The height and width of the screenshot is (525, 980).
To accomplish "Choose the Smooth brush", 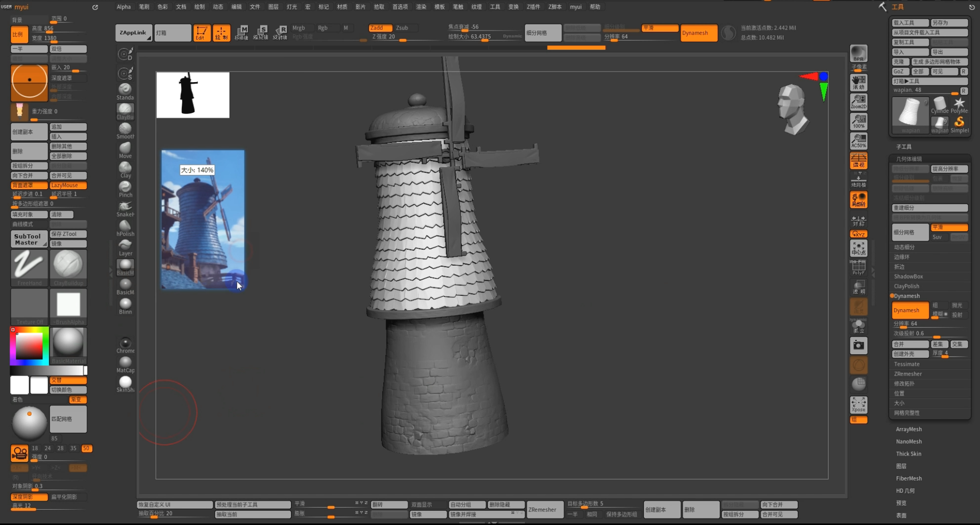I will click(125, 131).
